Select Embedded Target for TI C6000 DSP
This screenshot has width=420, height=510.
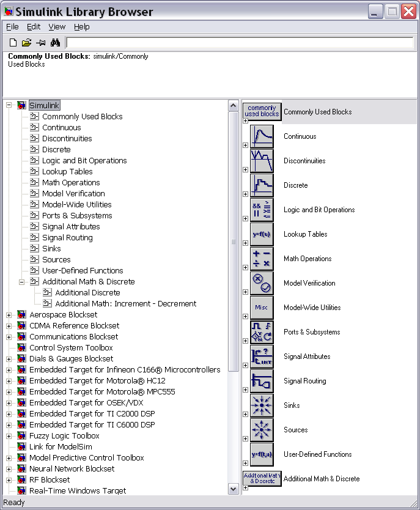[x=92, y=424]
